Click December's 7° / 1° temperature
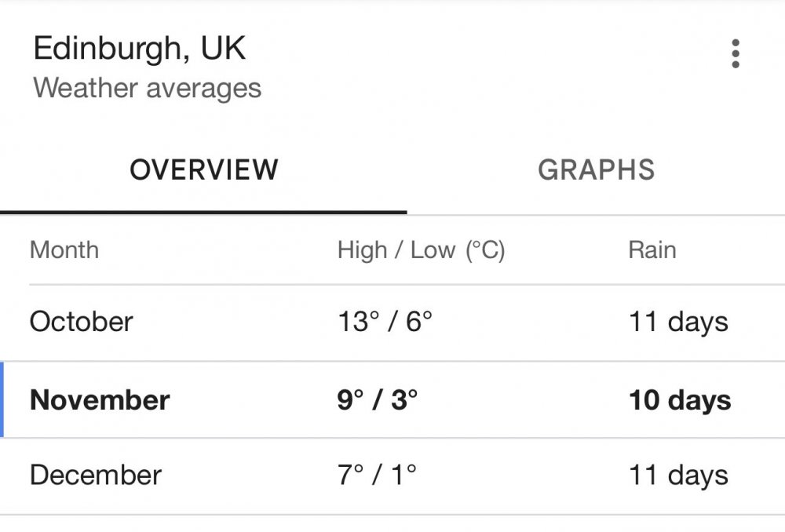Screen dimensions: 785x532 point(377,475)
